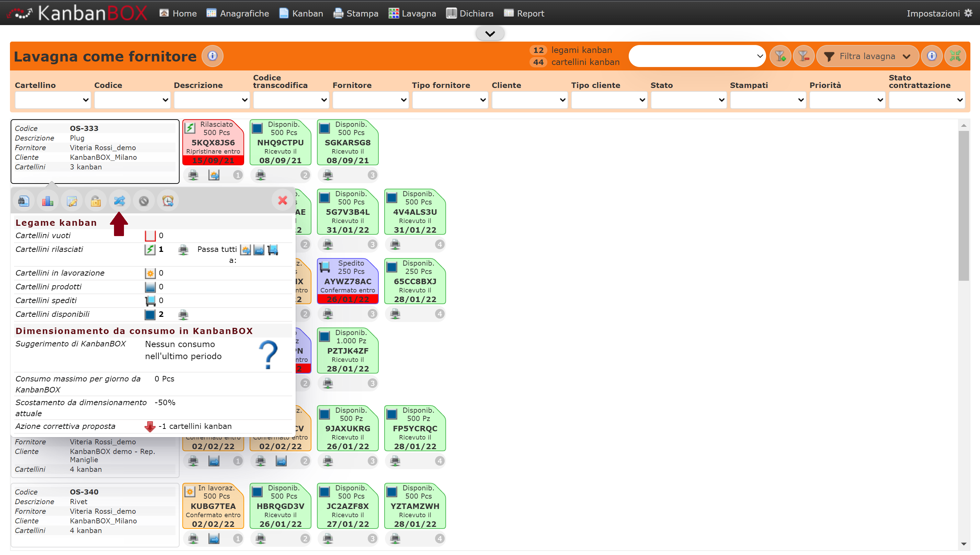The width and height of the screenshot is (980, 555).
Task: Select the Rilasciato card 5KQX8JS6
Action: [213, 143]
